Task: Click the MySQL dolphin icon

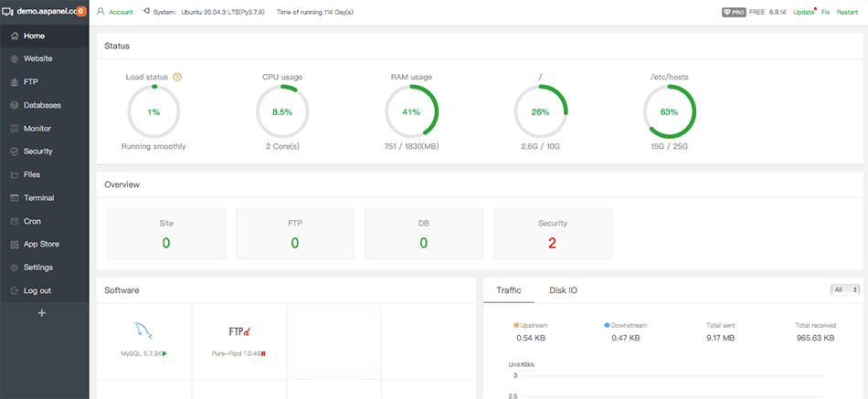Action: tap(143, 331)
